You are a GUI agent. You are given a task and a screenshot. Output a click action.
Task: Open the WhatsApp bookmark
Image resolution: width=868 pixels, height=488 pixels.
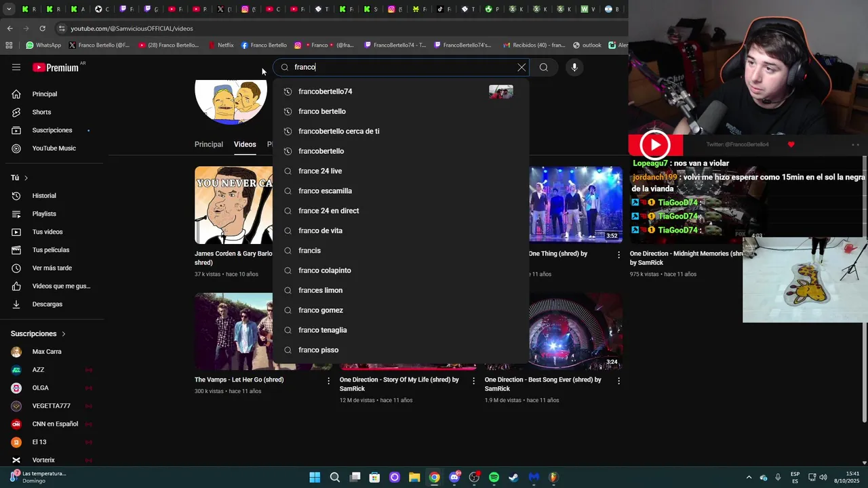click(x=43, y=45)
